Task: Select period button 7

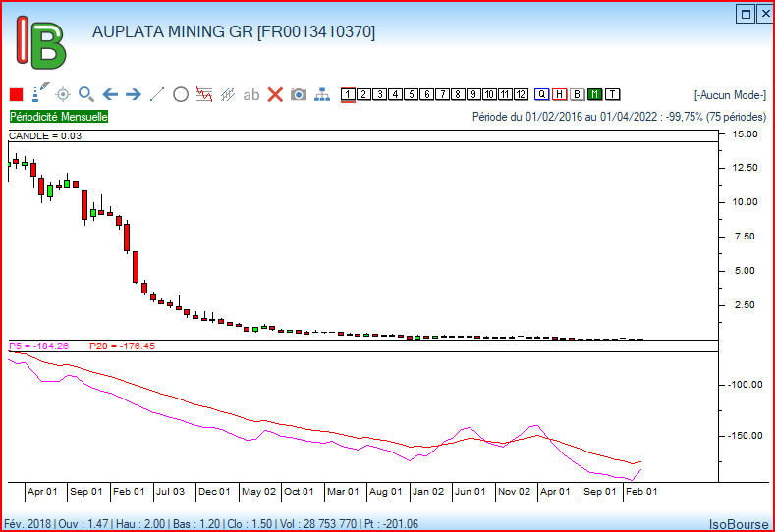Action: coord(442,94)
